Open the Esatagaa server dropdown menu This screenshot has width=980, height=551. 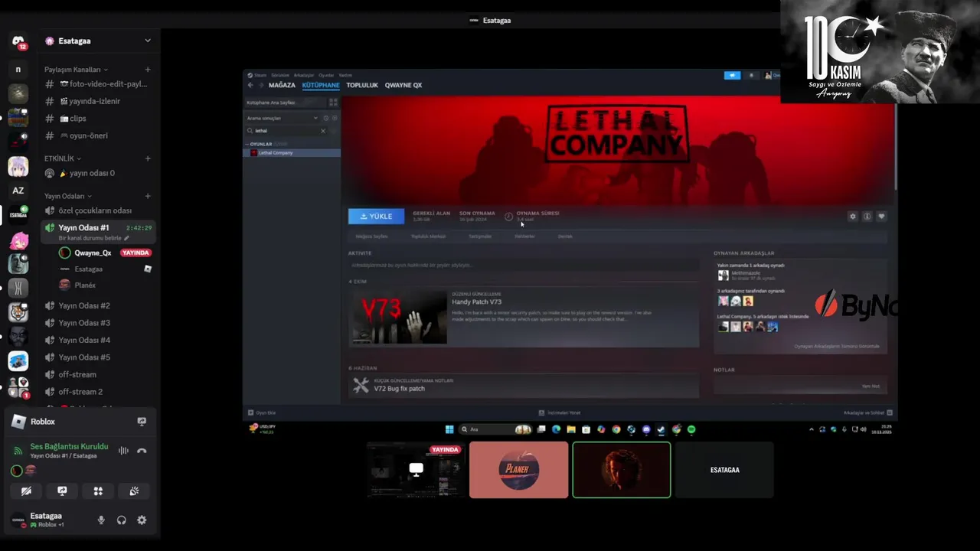coord(148,41)
